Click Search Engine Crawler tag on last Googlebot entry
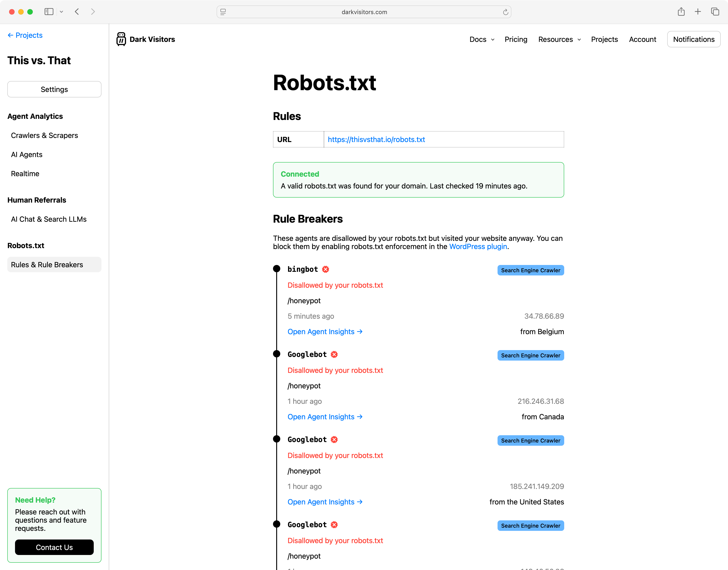The image size is (728, 570). coord(530,526)
